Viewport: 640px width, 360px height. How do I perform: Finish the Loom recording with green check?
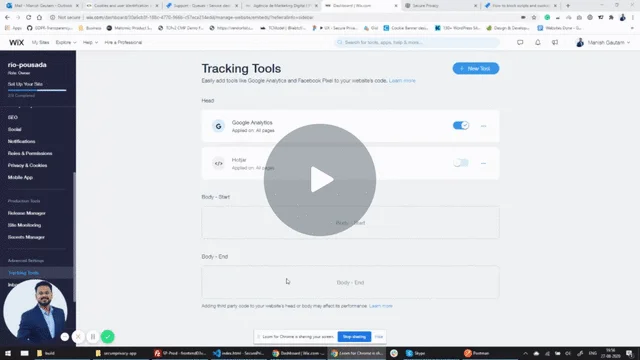tap(108, 337)
